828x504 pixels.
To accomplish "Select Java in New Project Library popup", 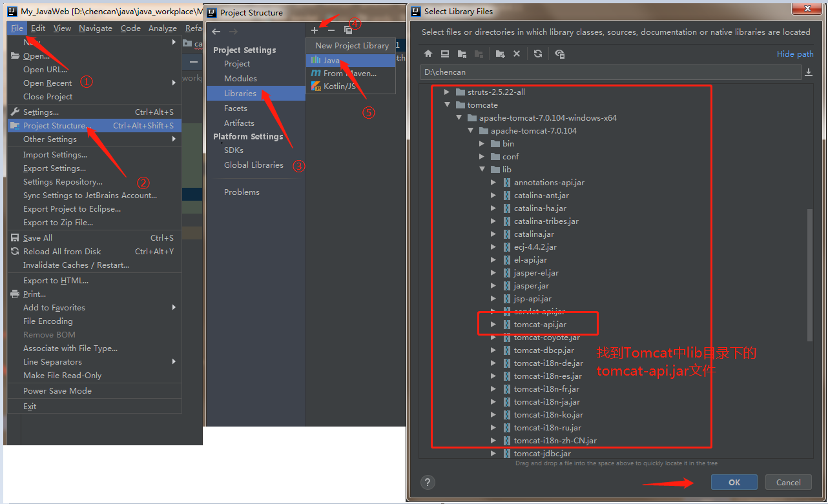I will (351, 60).
